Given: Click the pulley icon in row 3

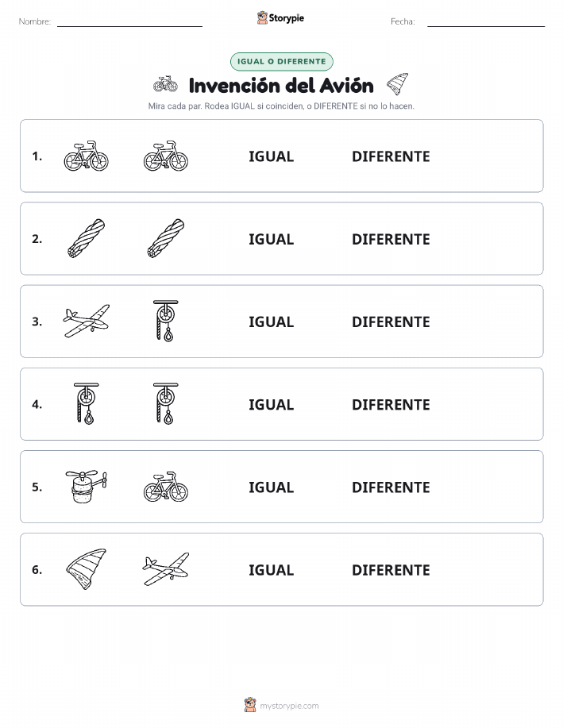Looking at the screenshot, I should coord(166,321).
